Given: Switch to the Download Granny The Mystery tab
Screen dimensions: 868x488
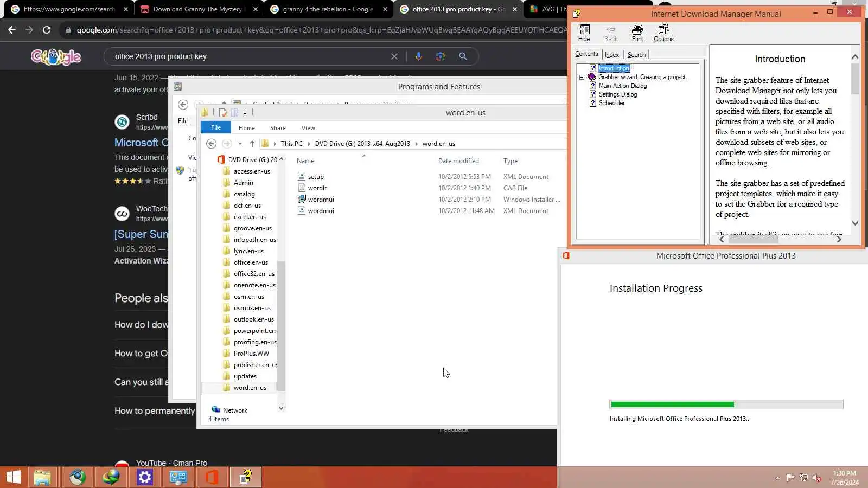Looking at the screenshot, I should [199, 9].
